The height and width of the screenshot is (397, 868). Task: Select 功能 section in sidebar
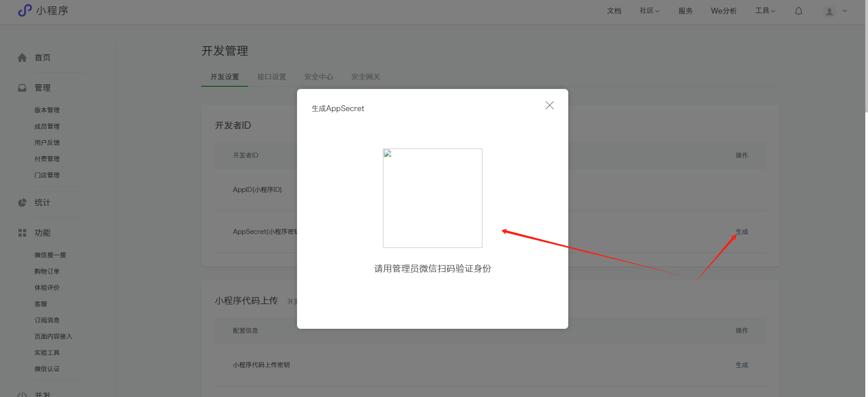click(x=42, y=233)
